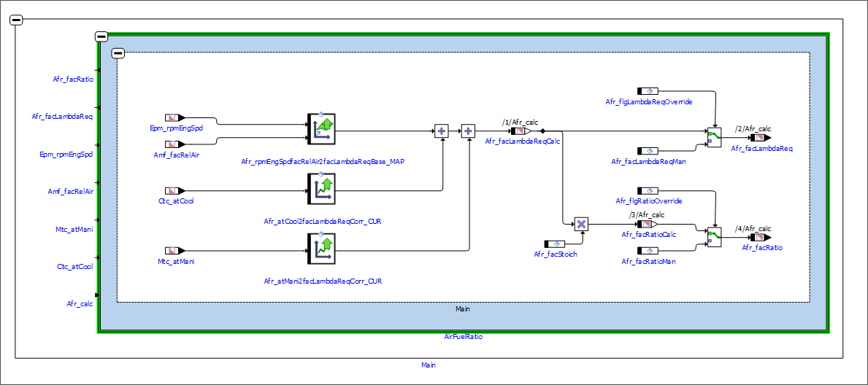Select the Afr_atCool2facLambdaReqCorr_CUR curve block
This screenshot has width=868, height=385.
320,190
